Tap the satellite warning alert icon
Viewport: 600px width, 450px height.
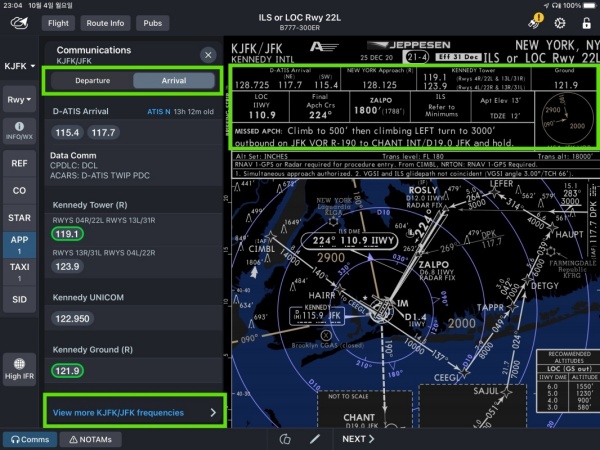tap(535, 21)
